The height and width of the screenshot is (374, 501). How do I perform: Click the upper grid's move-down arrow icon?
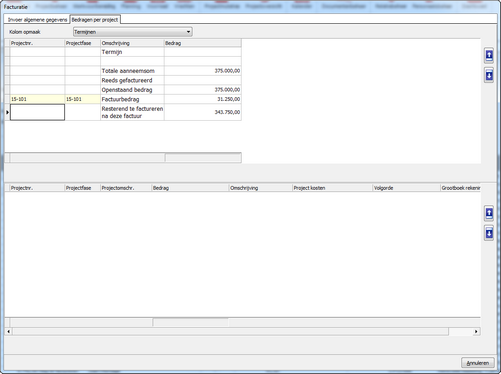[x=489, y=75]
